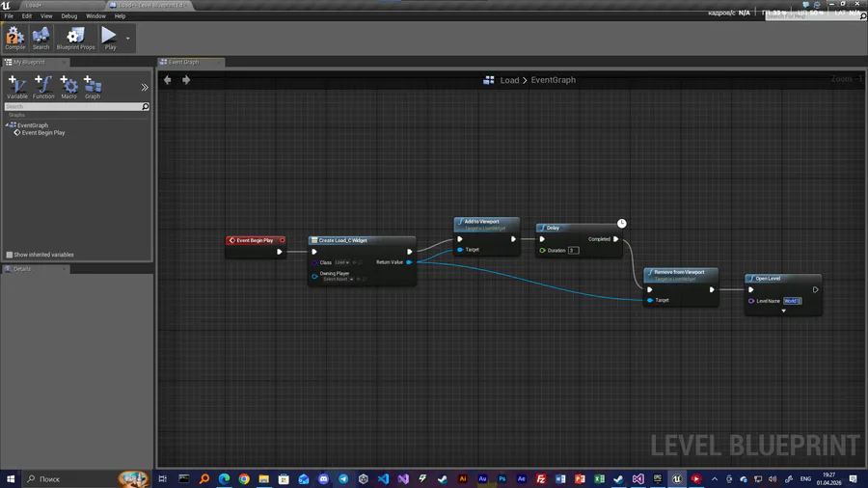Viewport: 868px width, 488px height.
Task: Open the File menu
Action: pos(9,16)
